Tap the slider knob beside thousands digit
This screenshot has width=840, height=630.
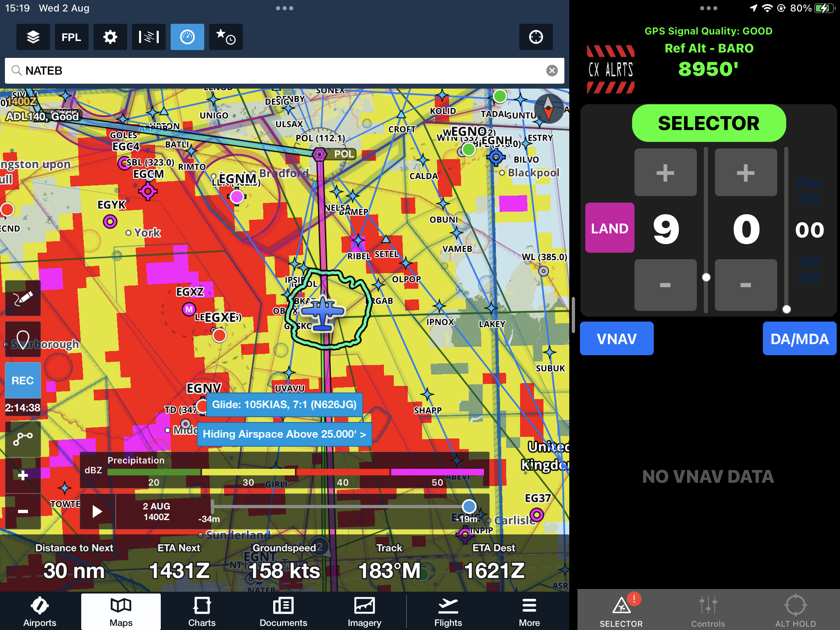[706, 277]
